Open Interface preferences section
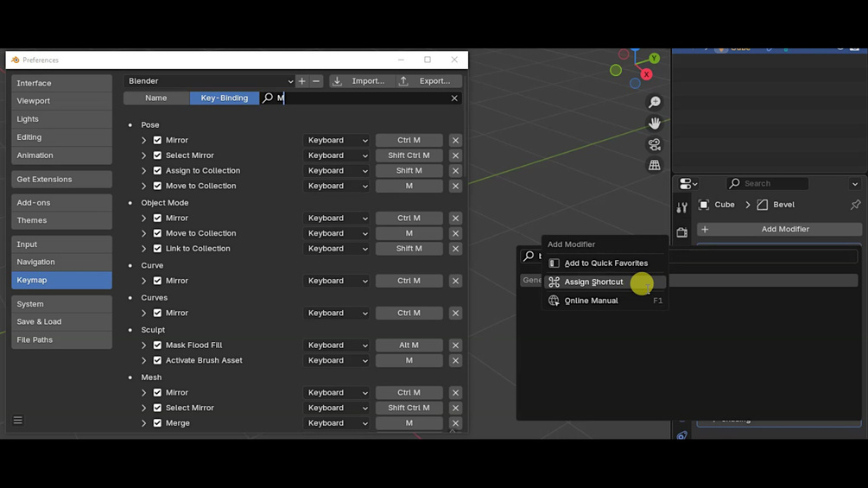 61,84
